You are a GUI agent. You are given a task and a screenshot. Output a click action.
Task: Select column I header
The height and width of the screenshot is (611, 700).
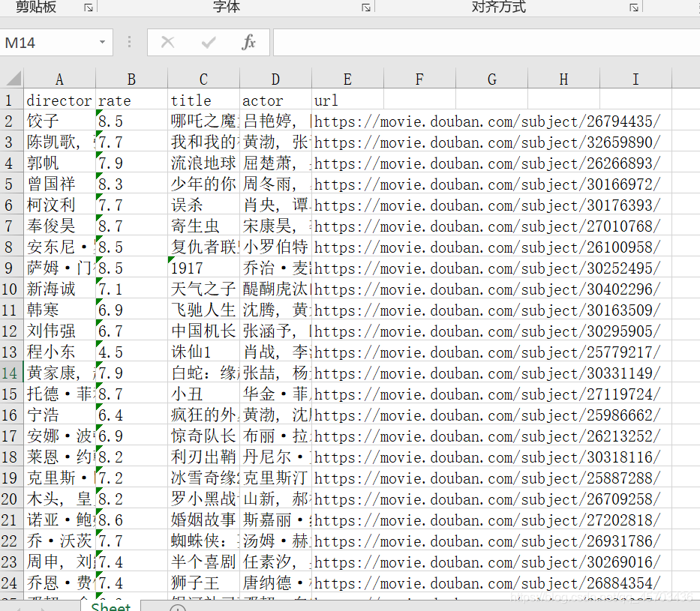click(x=635, y=79)
